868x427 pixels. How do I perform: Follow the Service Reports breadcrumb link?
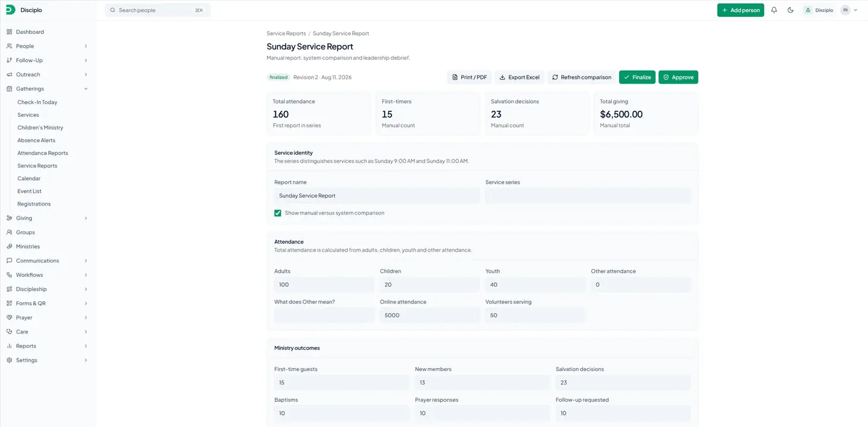(x=286, y=34)
